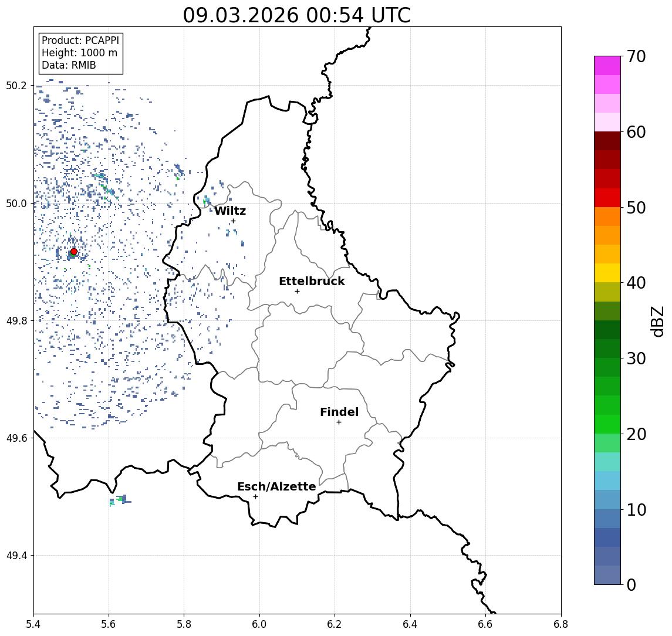The height and width of the screenshot is (636, 672).
Task: Click the plus marker below Ettelbruck
Action: [x=297, y=292]
